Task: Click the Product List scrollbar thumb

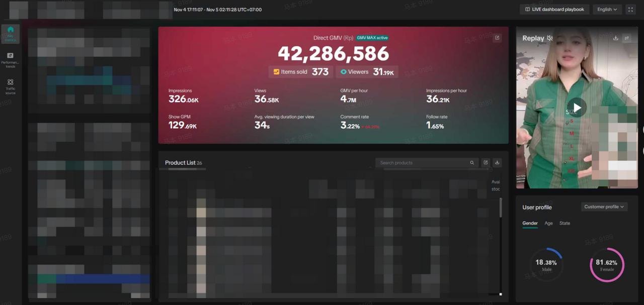Action: (500, 207)
